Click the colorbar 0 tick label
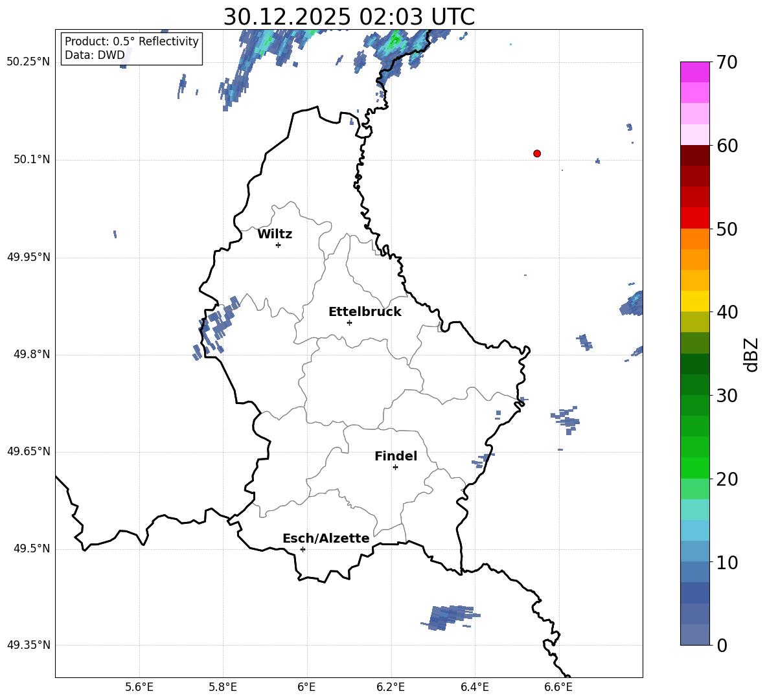The image size is (767, 700). pos(722,645)
